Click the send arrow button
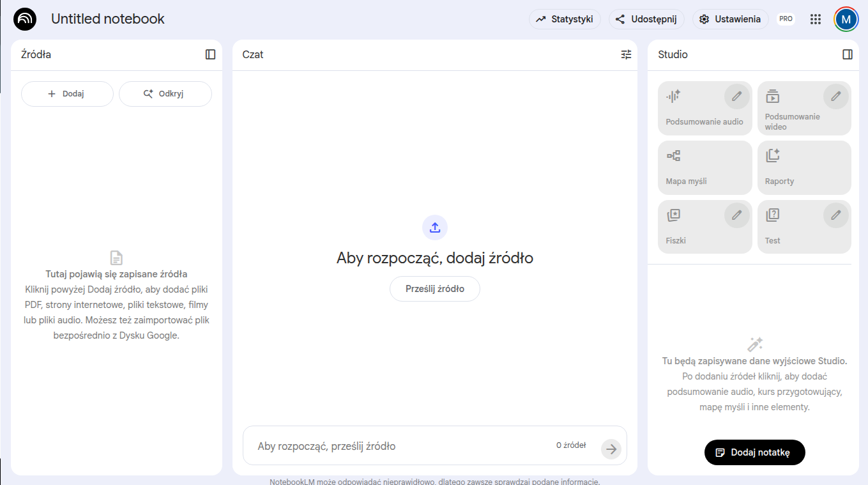 coord(611,449)
